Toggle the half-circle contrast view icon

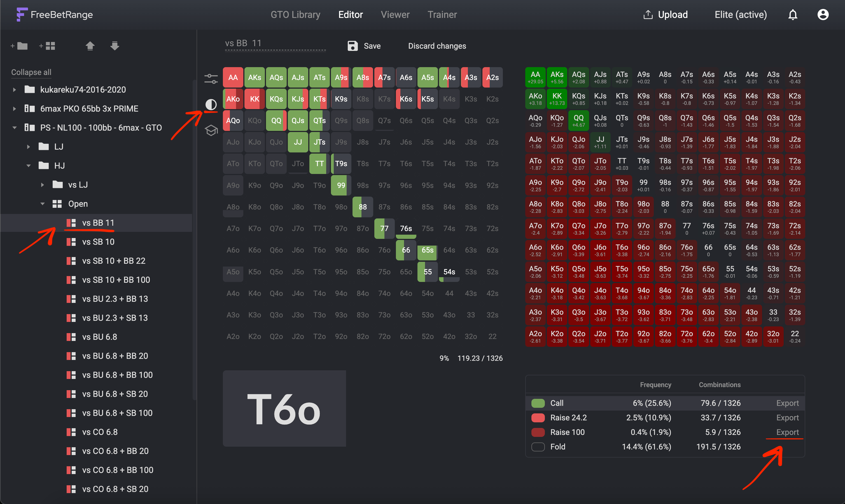pos(211,105)
